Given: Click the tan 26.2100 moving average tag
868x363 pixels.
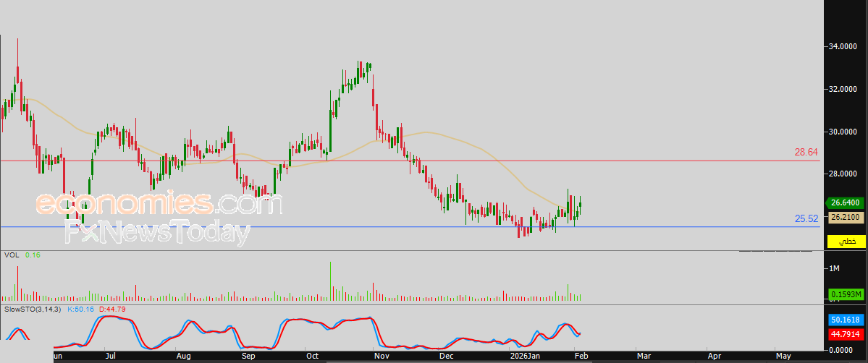Looking at the screenshot, I should click(845, 216).
